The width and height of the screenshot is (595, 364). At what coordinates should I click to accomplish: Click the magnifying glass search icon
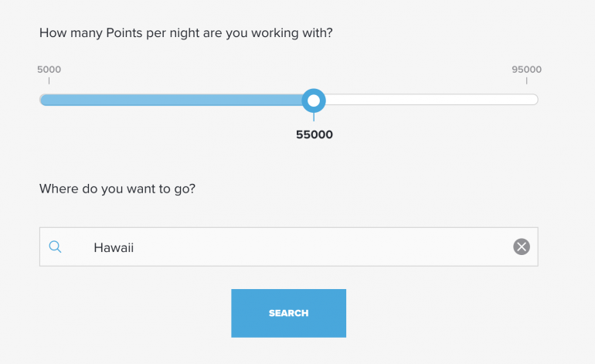coord(55,247)
